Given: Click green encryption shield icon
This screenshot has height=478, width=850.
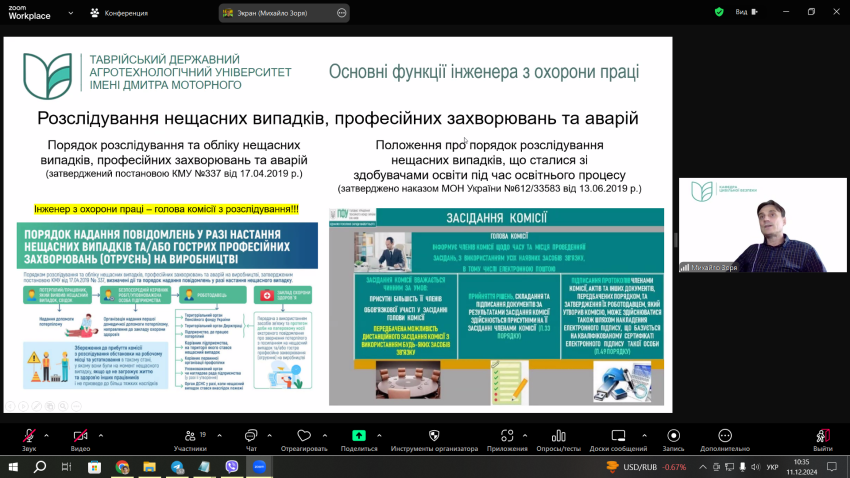Looking at the screenshot, I should tap(719, 12).
